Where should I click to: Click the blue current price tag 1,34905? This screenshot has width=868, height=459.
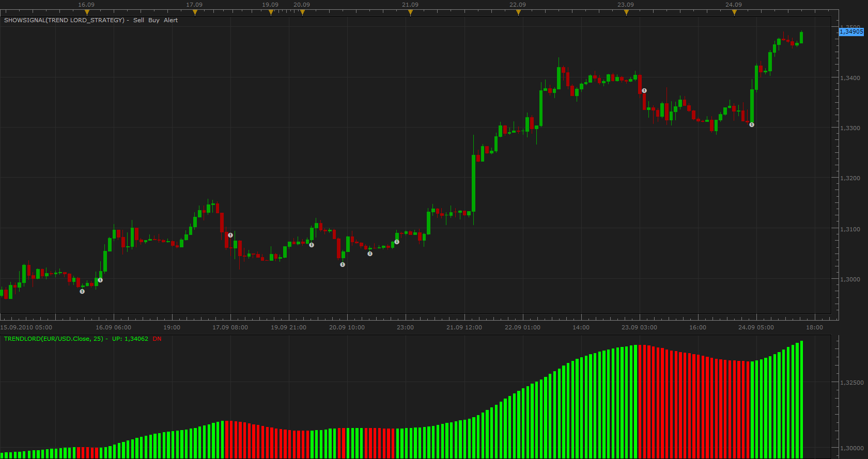pos(851,31)
